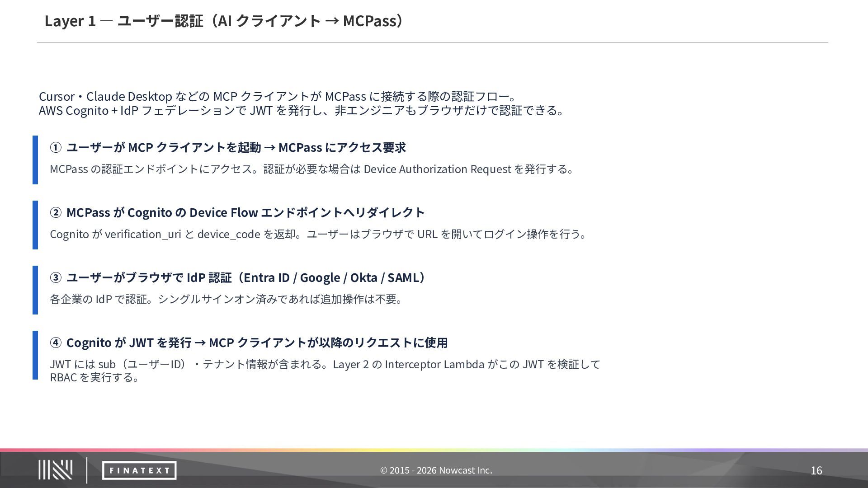This screenshot has width=868, height=488.
Task: Select the step one MCP クライアントを起動 heading
Action: coord(236,147)
